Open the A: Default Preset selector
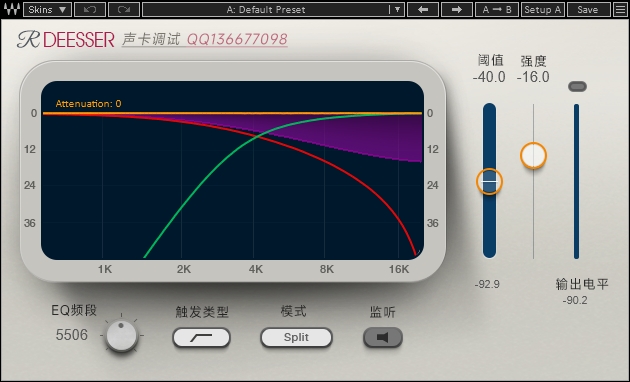Viewport: 630px width, 382px height. (x=266, y=10)
